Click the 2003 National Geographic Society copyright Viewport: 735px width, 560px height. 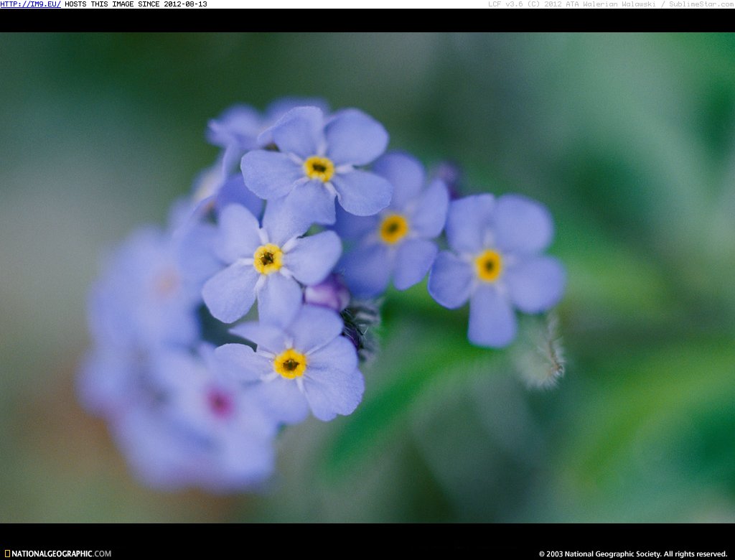[x=633, y=554]
